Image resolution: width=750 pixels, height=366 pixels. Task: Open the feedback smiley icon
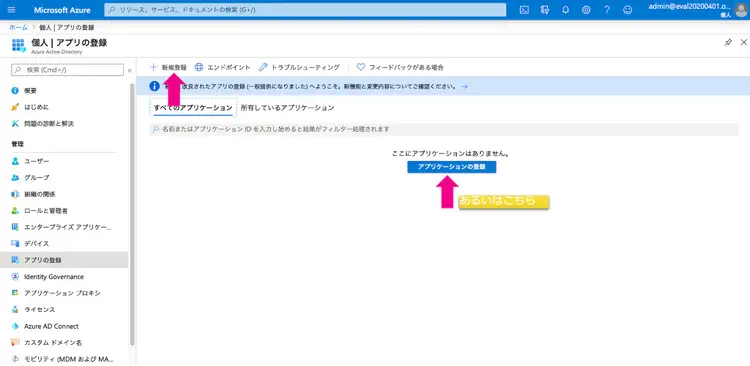[x=628, y=10]
